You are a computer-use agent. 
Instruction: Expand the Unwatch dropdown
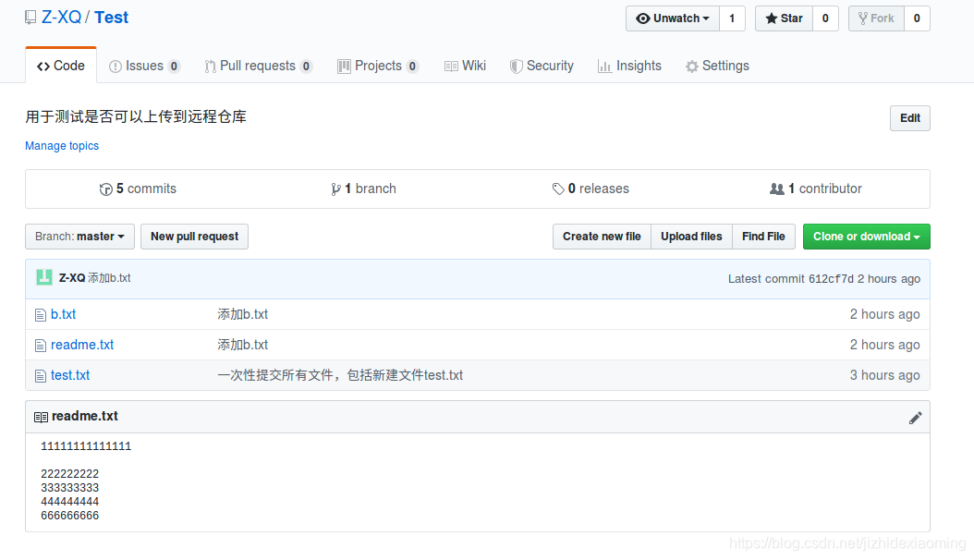pyautogui.click(x=673, y=18)
